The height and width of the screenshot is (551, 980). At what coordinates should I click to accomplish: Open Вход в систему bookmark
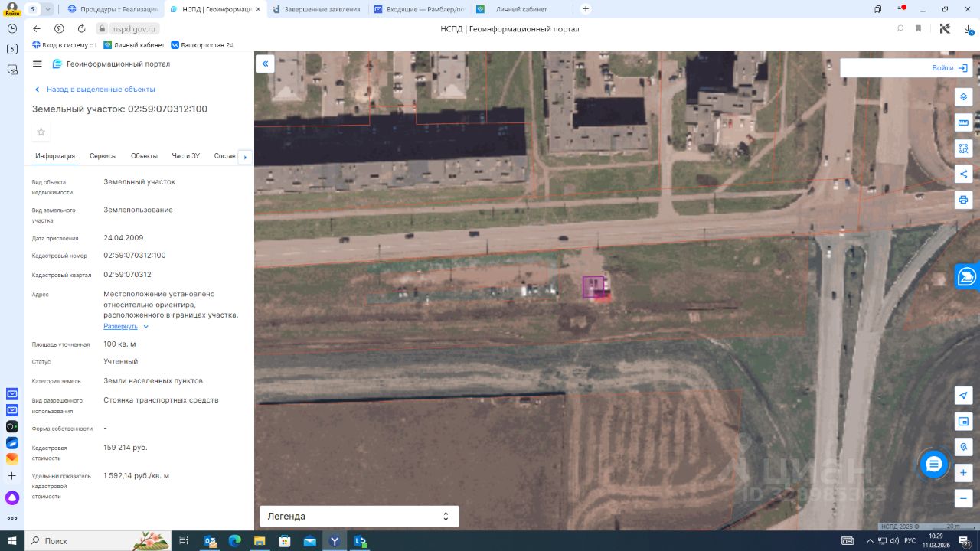click(x=63, y=45)
